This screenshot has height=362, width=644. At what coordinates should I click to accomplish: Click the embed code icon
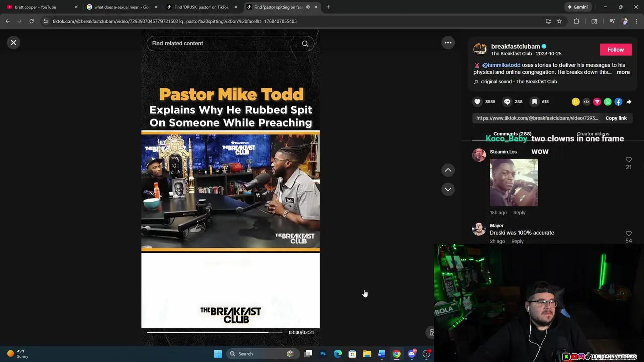[586, 102]
